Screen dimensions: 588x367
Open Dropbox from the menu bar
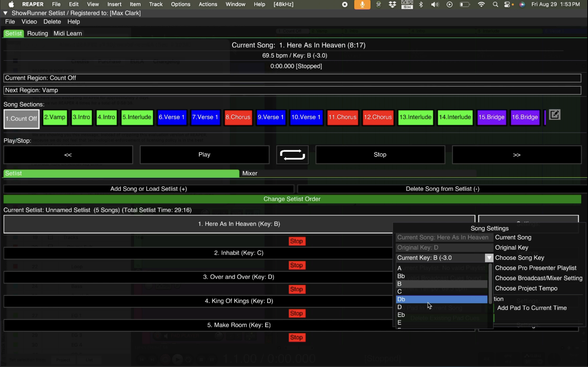[x=392, y=4]
